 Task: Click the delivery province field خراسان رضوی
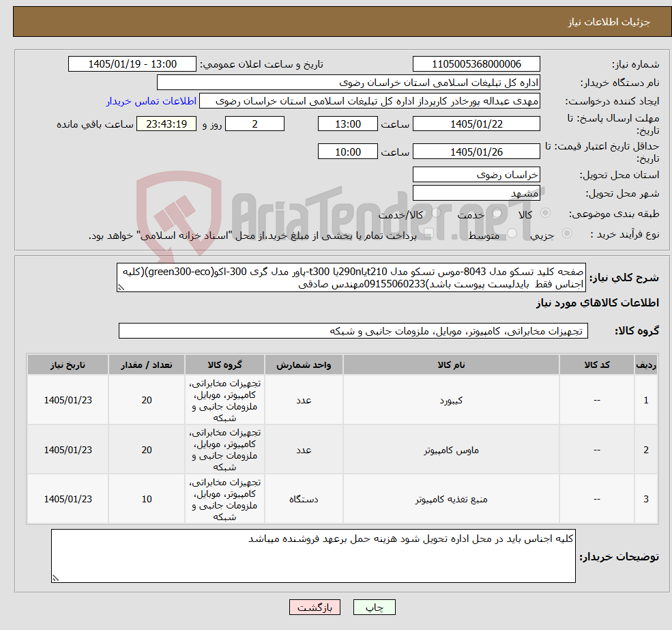pos(476,175)
